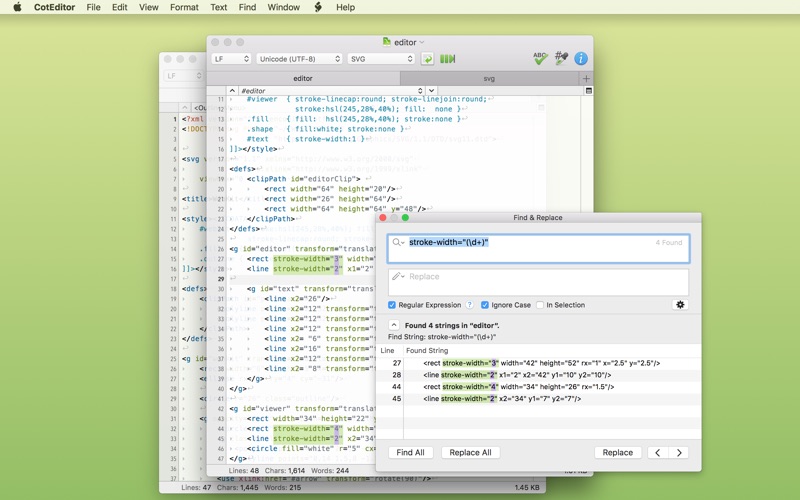The width and height of the screenshot is (800, 500).
Task: Click the find string input field
Action: tap(538, 248)
